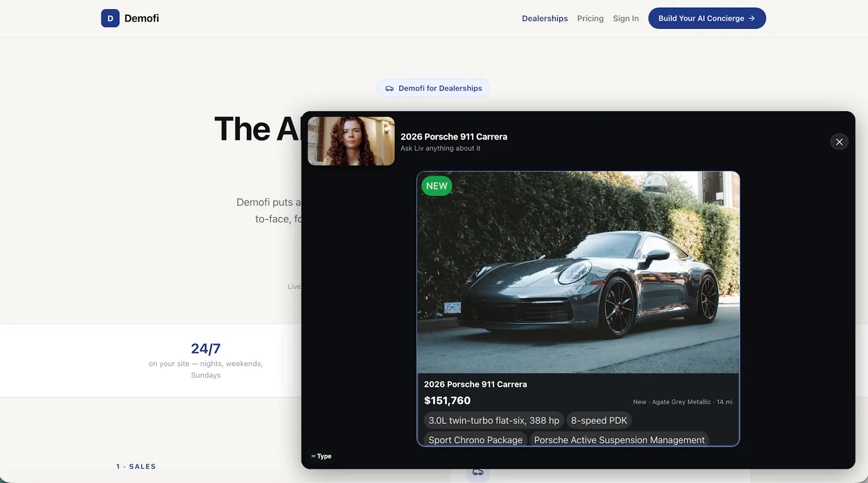868x483 pixels.
Task: Click the card title 2026 Porsche 911 Carrera
Action: pyautogui.click(x=475, y=384)
